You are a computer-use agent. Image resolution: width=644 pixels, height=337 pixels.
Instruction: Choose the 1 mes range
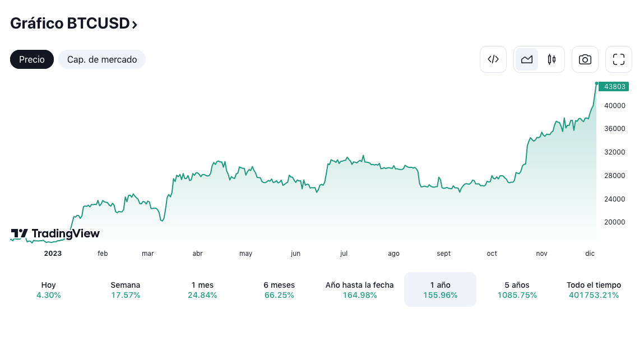click(202, 290)
